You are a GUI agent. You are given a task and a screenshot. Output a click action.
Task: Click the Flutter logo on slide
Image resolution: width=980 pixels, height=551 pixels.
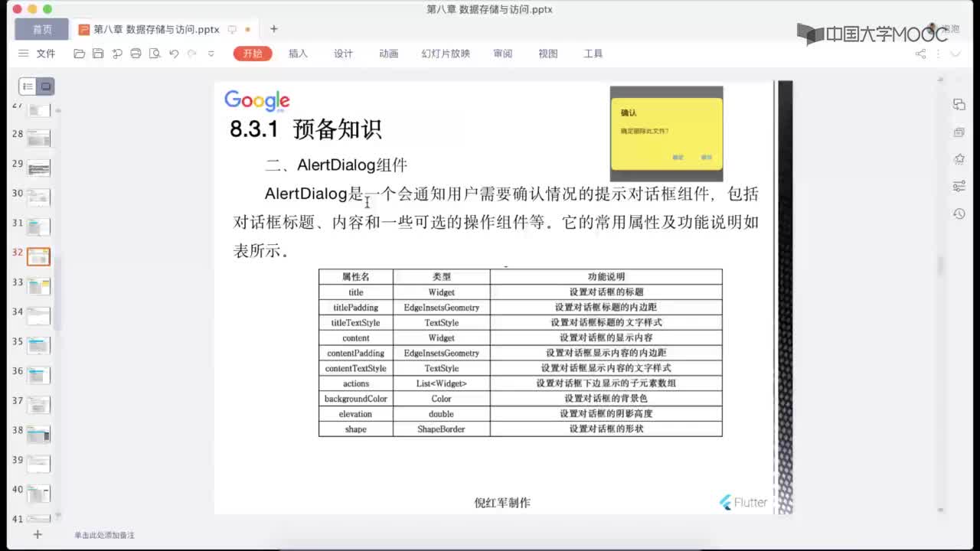click(743, 502)
